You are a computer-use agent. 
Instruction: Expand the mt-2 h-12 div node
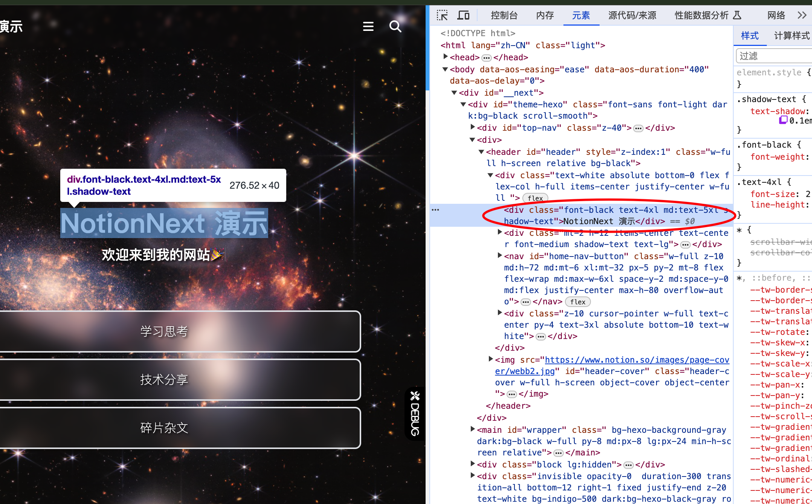500,232
